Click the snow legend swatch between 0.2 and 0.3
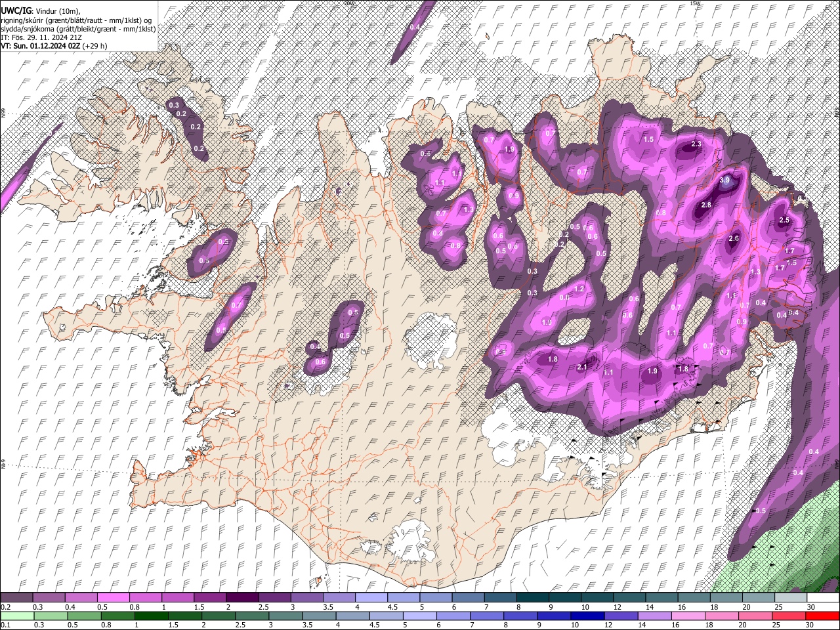This screenshot has width=840, height=630. coord(17,598)
